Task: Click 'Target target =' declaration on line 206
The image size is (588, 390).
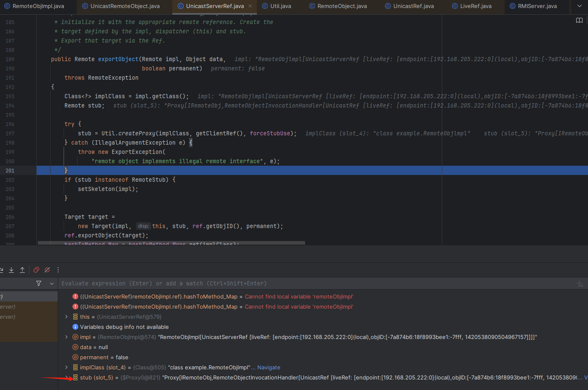Action: click(x=90, y=217)
